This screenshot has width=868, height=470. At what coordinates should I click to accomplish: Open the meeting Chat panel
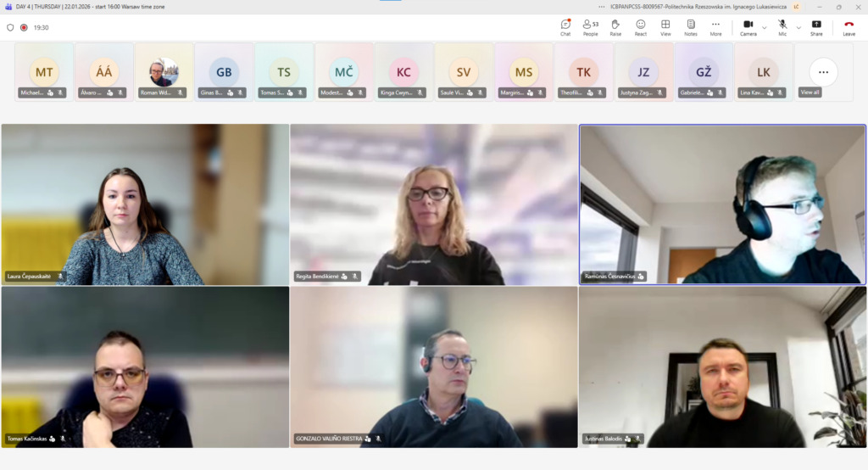tap(565, 27)
